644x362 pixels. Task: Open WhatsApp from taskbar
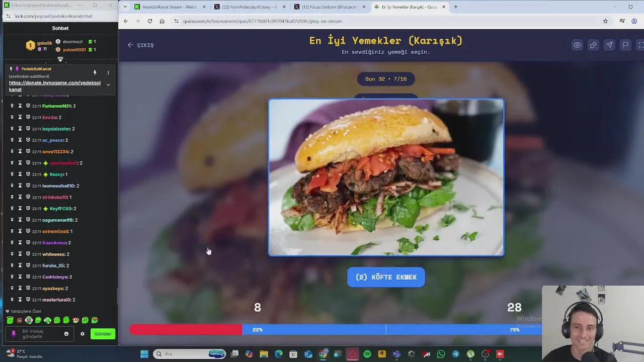441,354
